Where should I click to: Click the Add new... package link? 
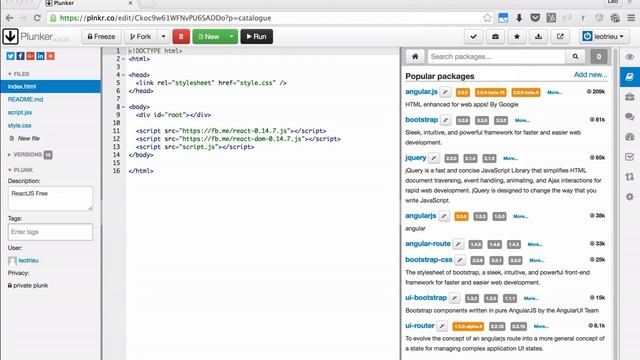click(590, 75)
